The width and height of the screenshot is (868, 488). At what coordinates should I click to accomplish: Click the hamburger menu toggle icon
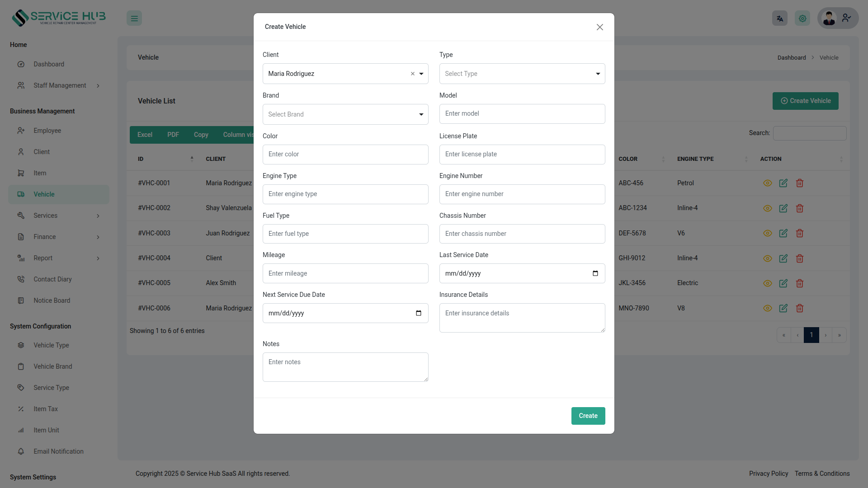coord(134,19)
